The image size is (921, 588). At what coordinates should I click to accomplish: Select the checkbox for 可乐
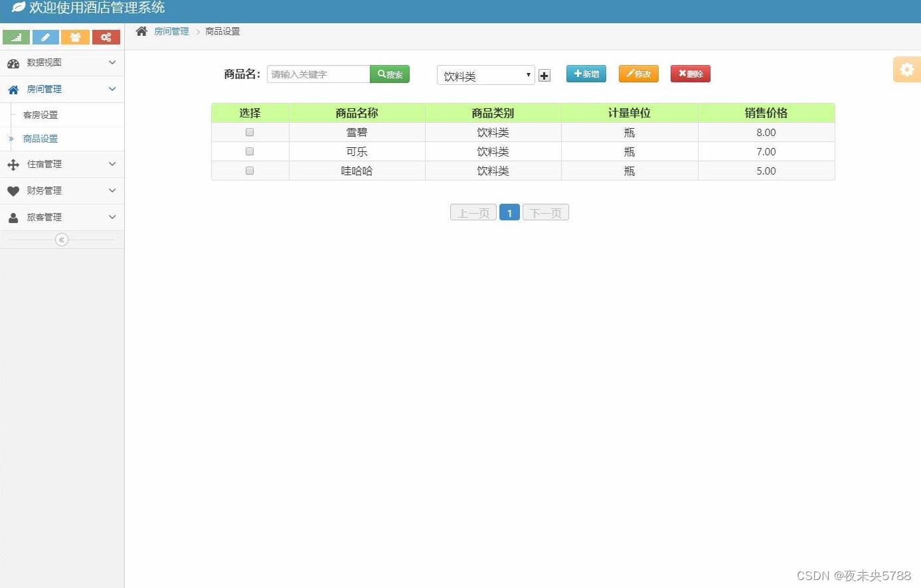click(250, 151)
